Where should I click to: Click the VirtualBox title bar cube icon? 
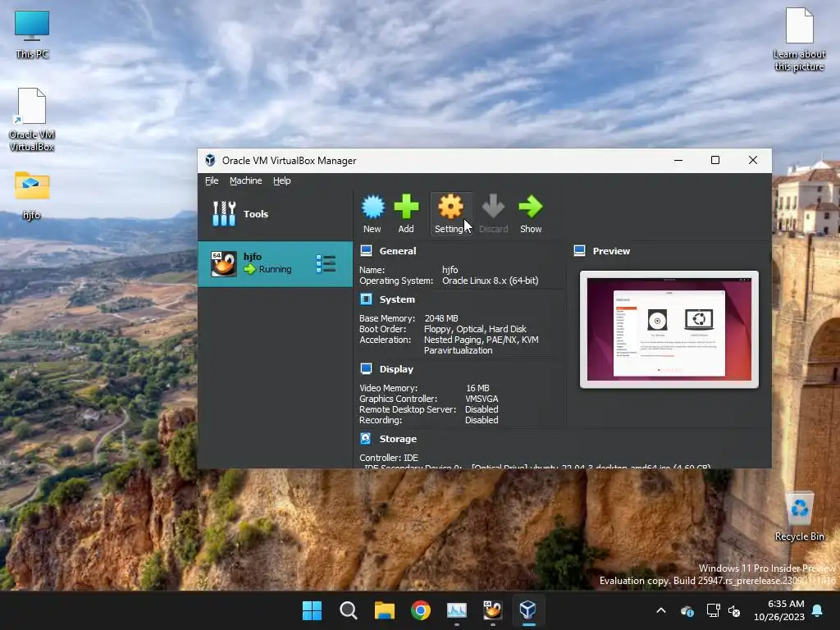tap(210, 160)
